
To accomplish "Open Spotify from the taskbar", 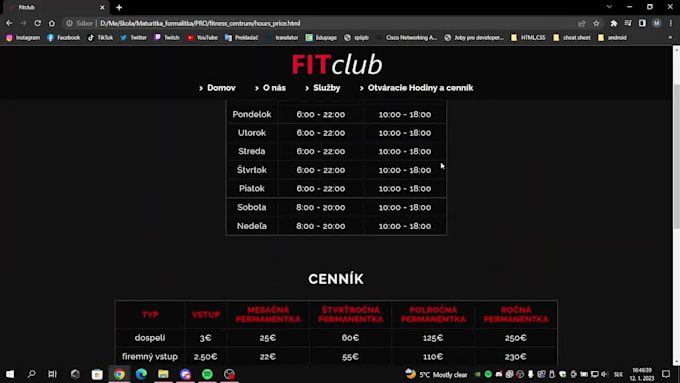I will coord(207,374).
